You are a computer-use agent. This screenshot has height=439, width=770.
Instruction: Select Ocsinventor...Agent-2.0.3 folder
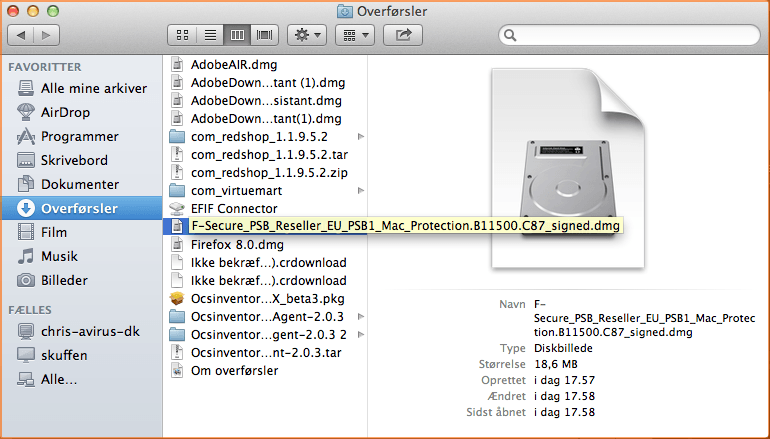tap(265, 317)
